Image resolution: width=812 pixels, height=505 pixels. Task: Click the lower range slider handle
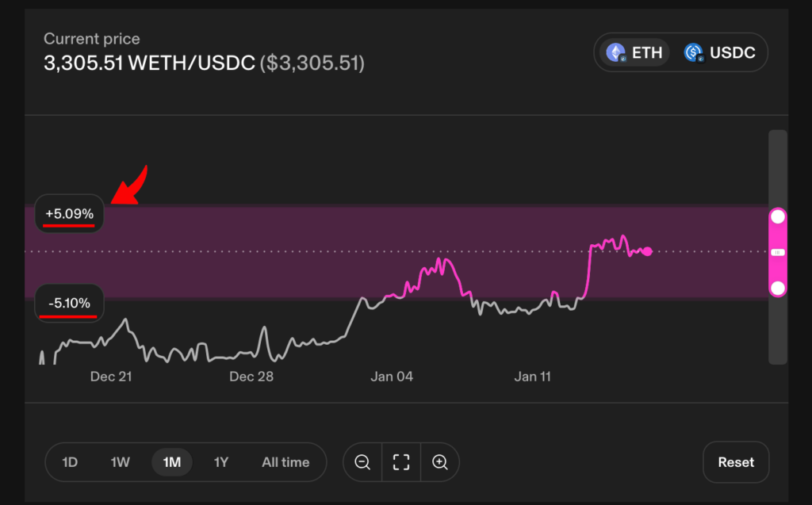point(778,288)
